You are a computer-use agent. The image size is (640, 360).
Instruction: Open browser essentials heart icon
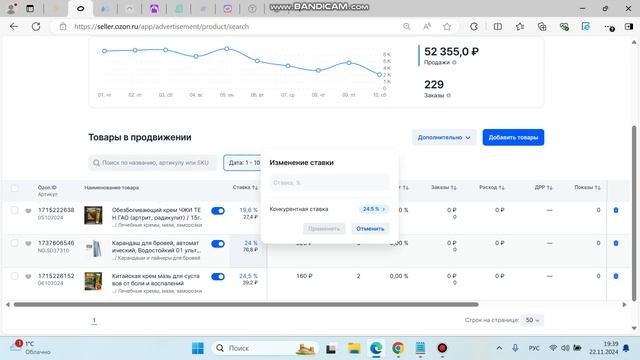point(564,27)
